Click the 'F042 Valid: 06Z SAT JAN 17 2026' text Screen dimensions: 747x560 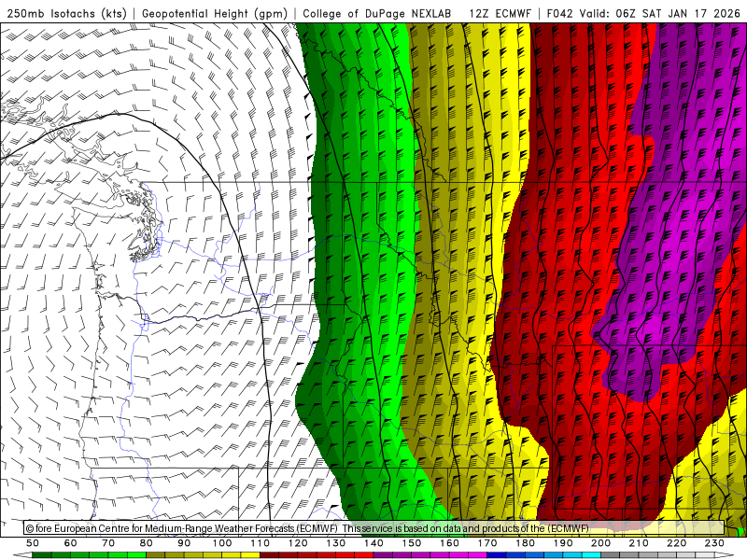(643, 13)
